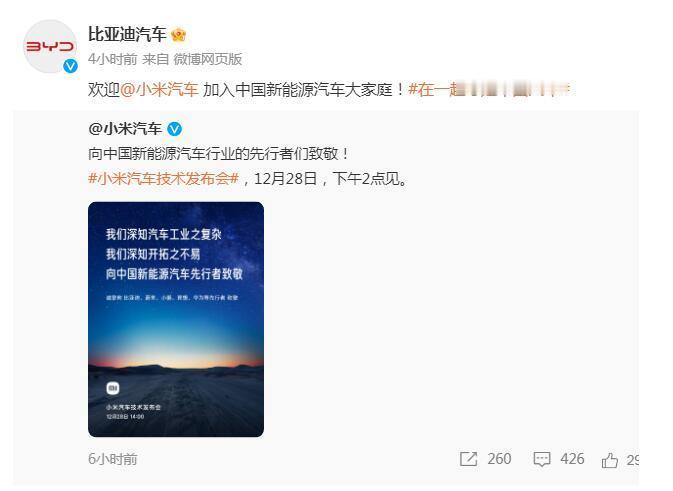Open BYD profile avatar logo
The image size is (673, 491).
(50, 46)
